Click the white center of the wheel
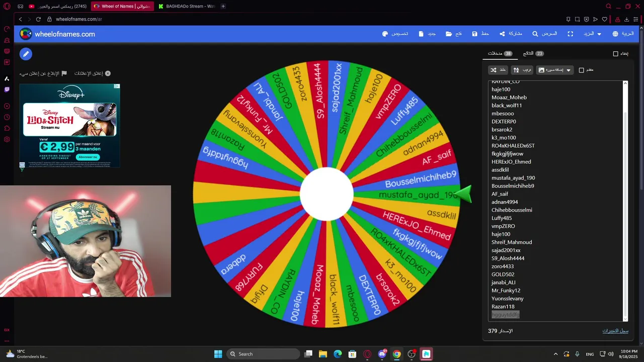Image resolution: width=644 pixels, height=362 pixels. point(327,194)
